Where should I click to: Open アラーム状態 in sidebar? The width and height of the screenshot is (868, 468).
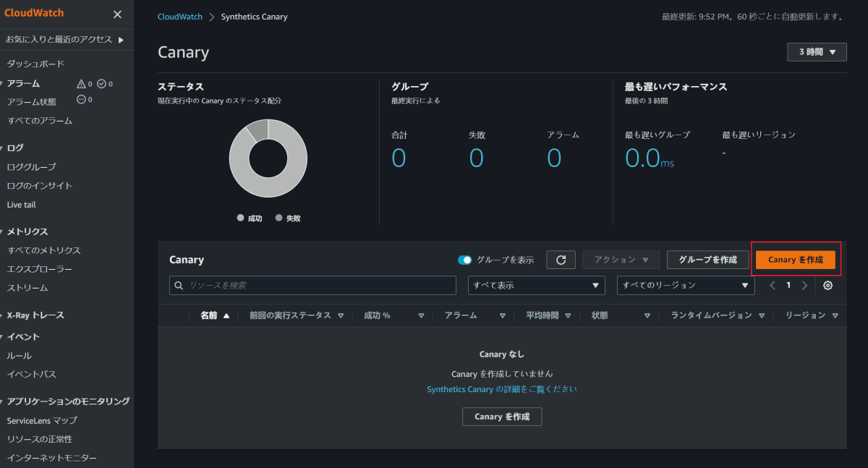point(31,102)
